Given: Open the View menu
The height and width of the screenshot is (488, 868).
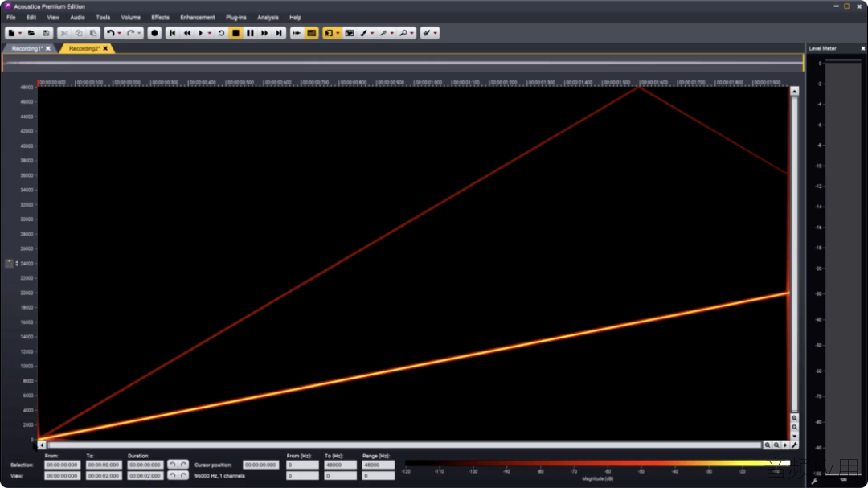Looking at the screenshot, I should click(x=53, y=18).
